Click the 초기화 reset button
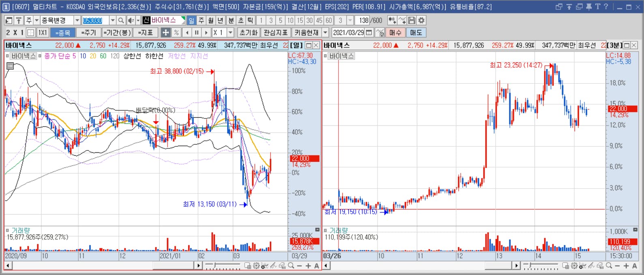This screenshot has width=644, height=275. click(x=248, y=32)
